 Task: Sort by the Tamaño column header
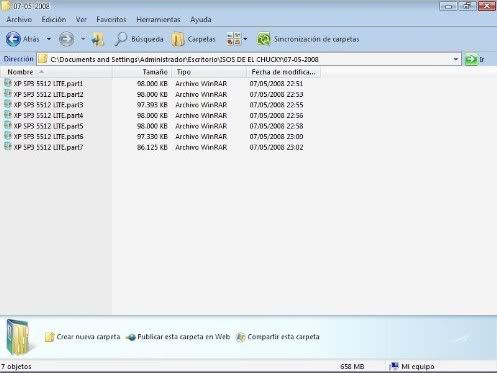pos(142,72)
